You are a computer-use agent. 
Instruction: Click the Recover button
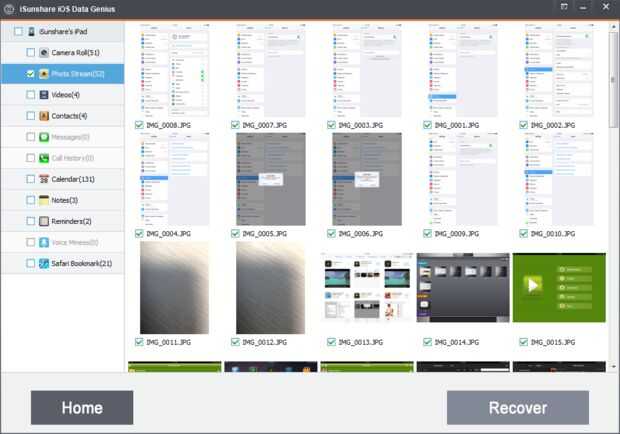pyautogui.click(x=518, y=408)
